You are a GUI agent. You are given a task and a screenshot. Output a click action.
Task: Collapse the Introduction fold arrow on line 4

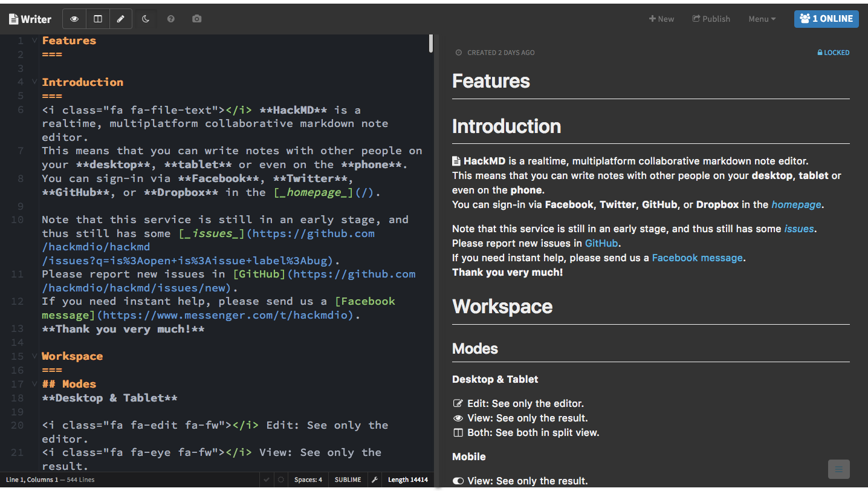click(34, 82)
